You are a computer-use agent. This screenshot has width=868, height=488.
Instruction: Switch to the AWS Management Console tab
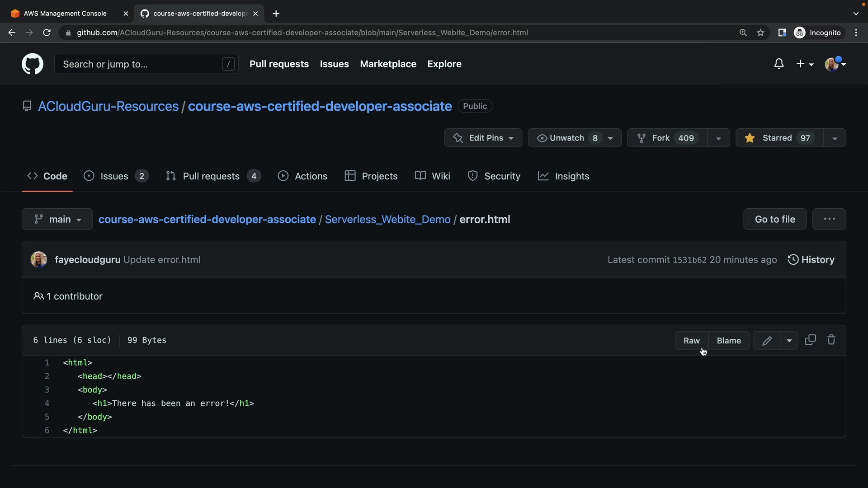[65, 14]
